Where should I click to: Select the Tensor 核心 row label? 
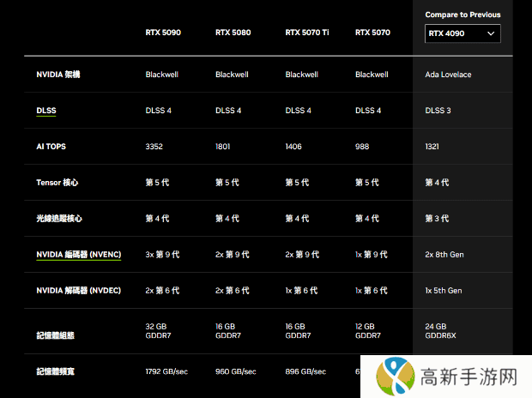tap(57, 183)
